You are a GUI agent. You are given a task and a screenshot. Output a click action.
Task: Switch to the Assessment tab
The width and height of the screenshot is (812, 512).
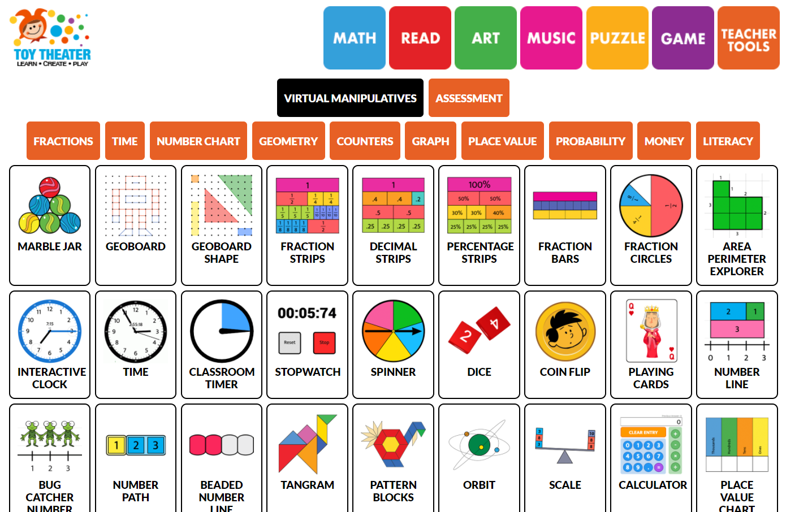(x=469, y=98)
